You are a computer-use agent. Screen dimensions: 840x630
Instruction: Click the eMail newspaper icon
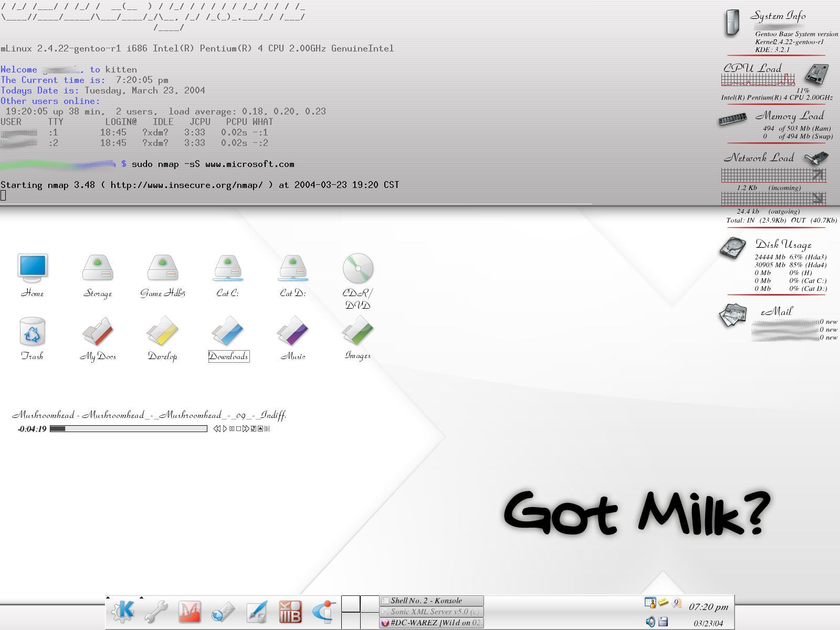click(733, 315)
